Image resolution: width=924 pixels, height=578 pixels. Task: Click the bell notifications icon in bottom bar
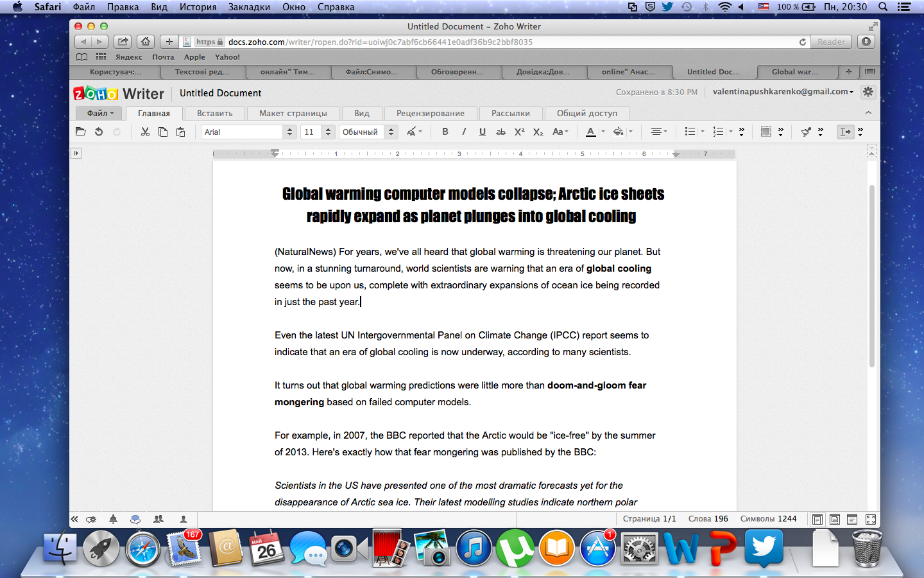click(114, 519)
